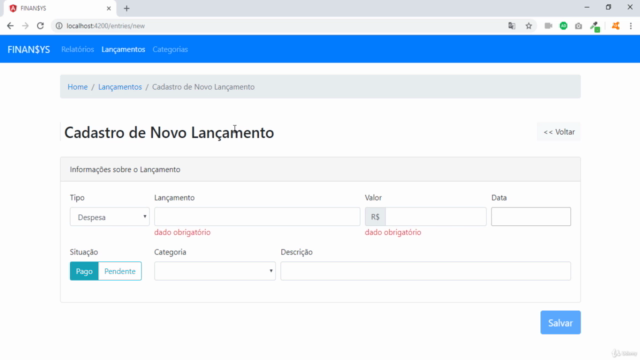
Task: Click the browser forward arrow
Action: tap(25, 26)
